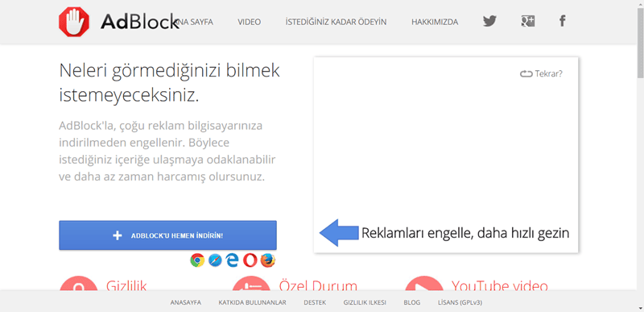Click the Firefox browser icon
Image resolution: width=644 pixels, height=312 pixels.
(x=268, y=260)
